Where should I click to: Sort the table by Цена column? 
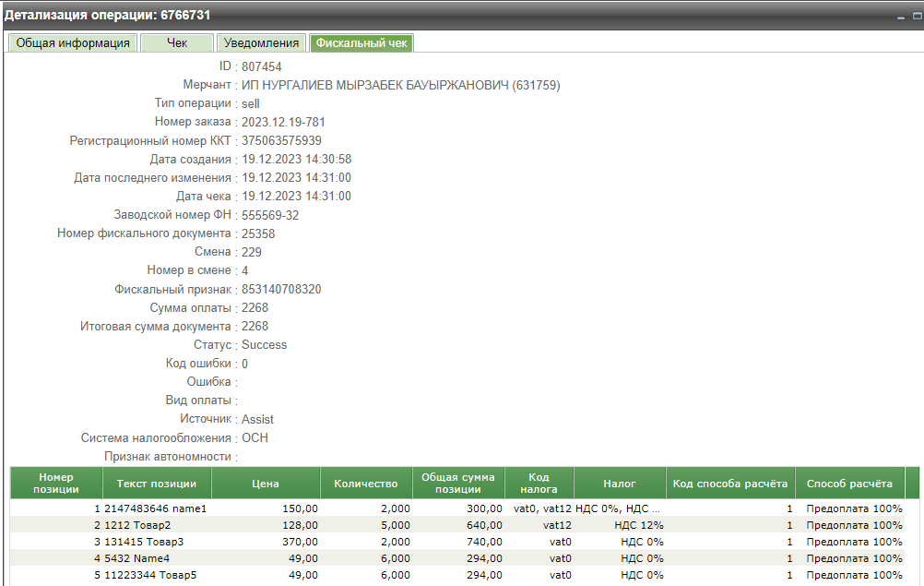click(266, 484)
